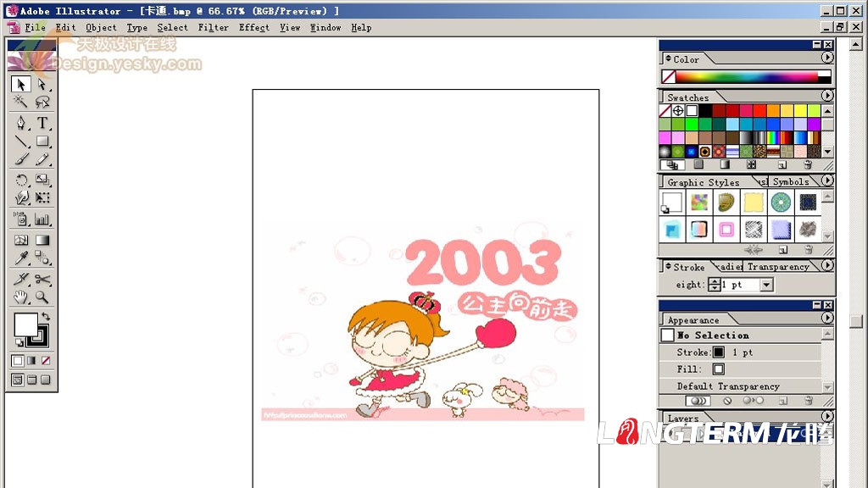Switch to the Transparency tab
The height and width of the screenshot is (488, 868).
(x=777, y=267)
